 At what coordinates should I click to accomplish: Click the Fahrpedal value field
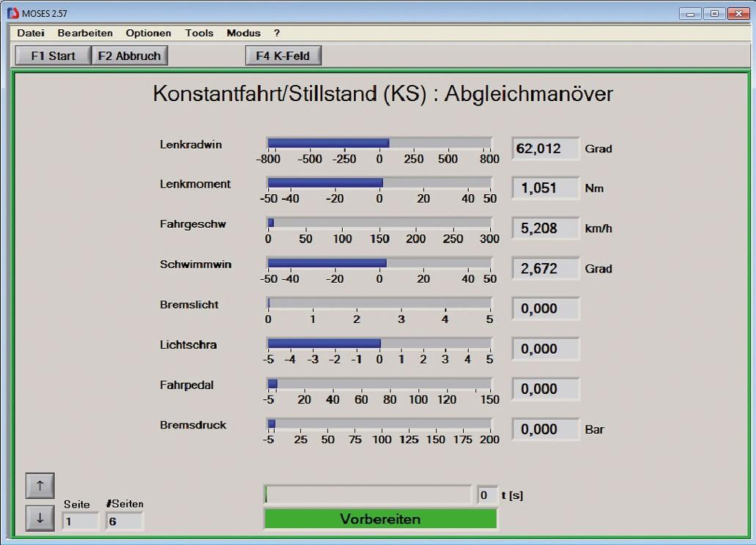(545, 389)
